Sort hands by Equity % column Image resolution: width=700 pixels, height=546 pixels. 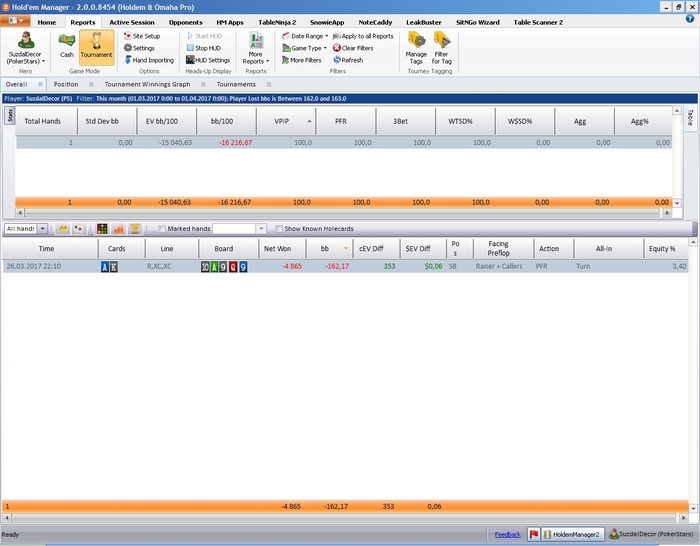point(666,249)
